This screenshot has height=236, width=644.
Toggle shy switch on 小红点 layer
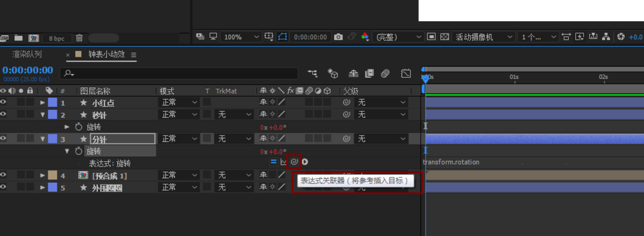pos(263,102)
